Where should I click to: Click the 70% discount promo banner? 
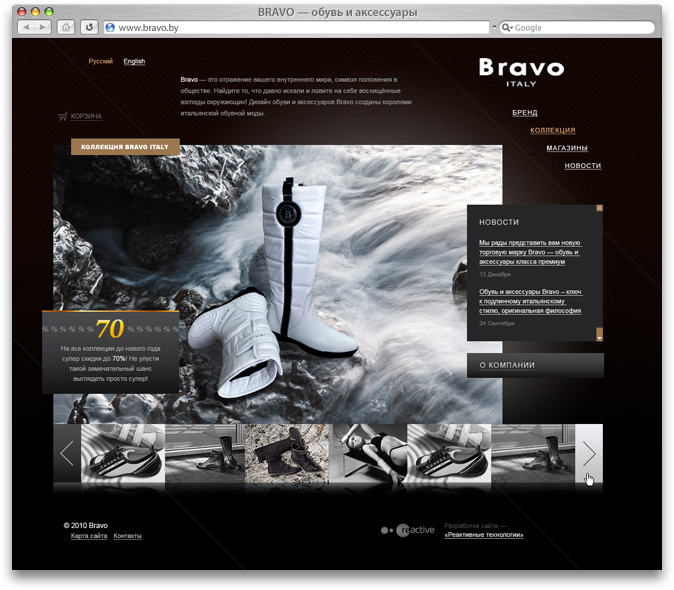coord(110,352)
